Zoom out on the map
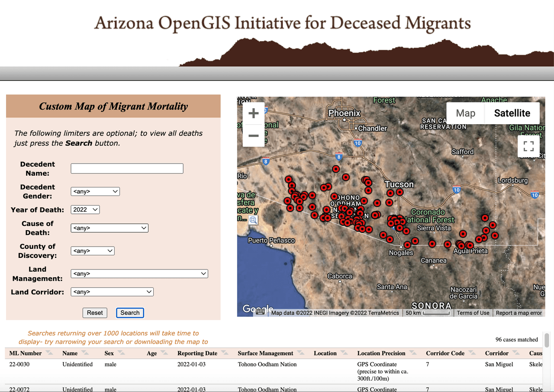This screenshot has height=392, width=554. [253, 135]
